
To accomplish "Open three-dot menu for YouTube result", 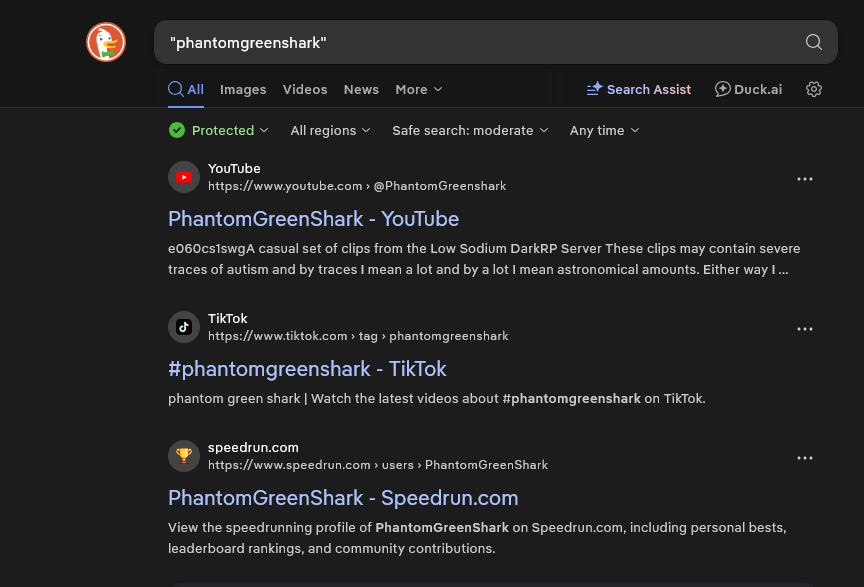I will [804, 179].
